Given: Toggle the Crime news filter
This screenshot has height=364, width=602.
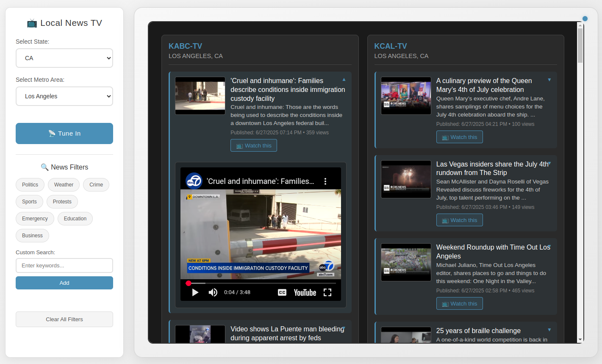Looking at the screenshot, I should [96, 185].
